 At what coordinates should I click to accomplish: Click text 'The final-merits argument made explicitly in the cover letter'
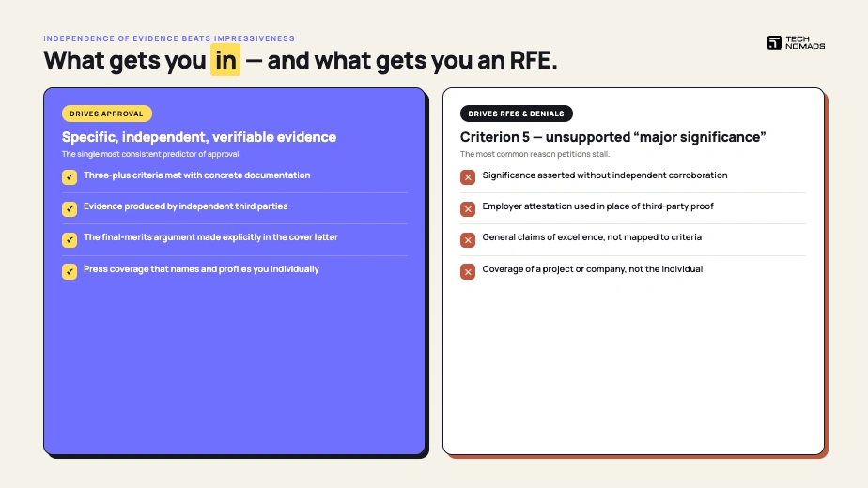click(x=210, y=236)
